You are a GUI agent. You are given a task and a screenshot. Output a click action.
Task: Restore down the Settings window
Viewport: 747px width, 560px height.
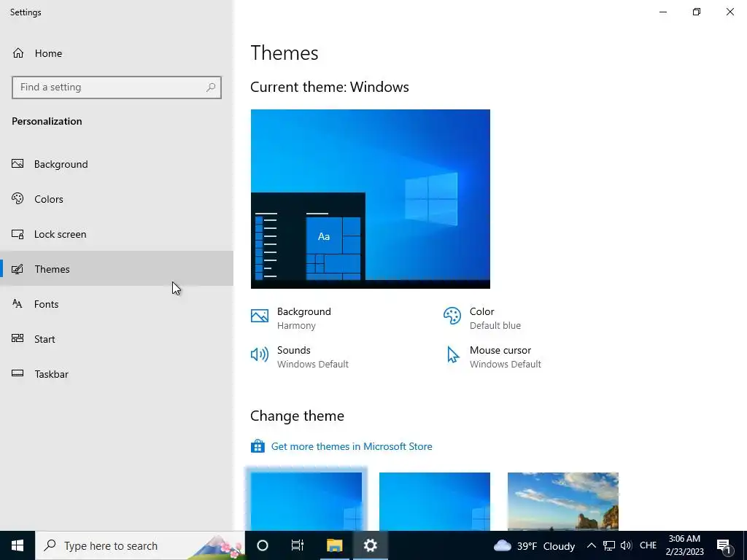pos(697,12)
